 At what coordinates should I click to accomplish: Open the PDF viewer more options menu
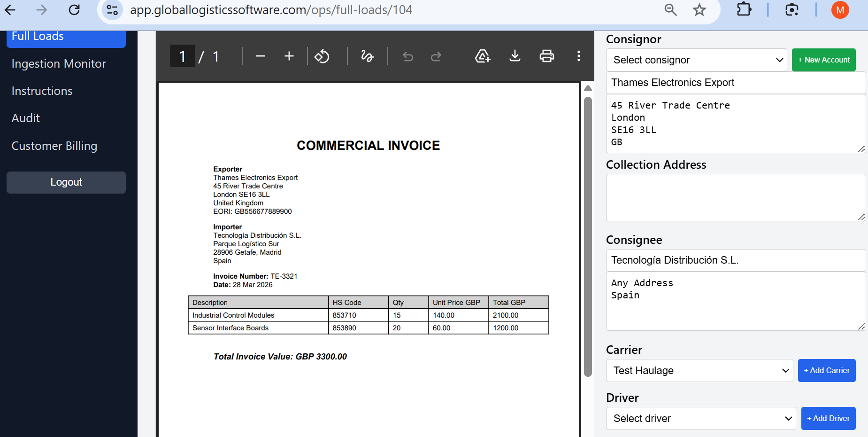[x=579, y=56]
